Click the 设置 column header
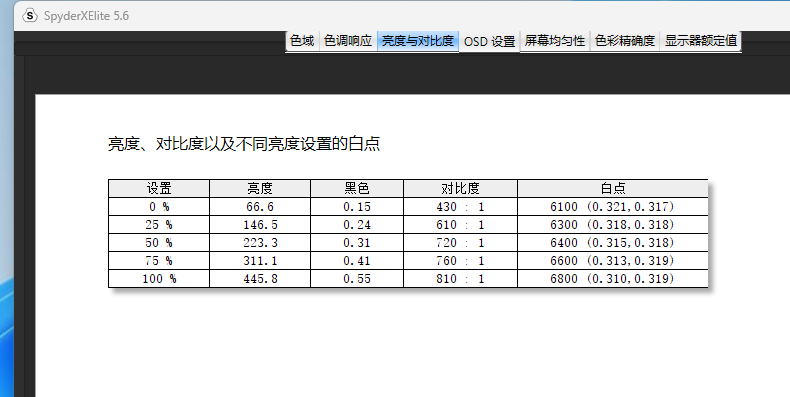Viewport: 790px width, 397px height. point(159,188)
